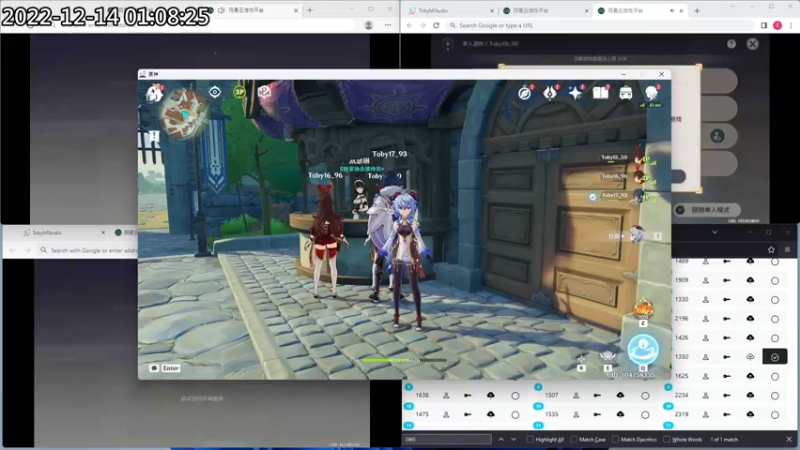Click the cloud icon on row 1535
This screenshot has width=800, height=450.
point(620,414)
